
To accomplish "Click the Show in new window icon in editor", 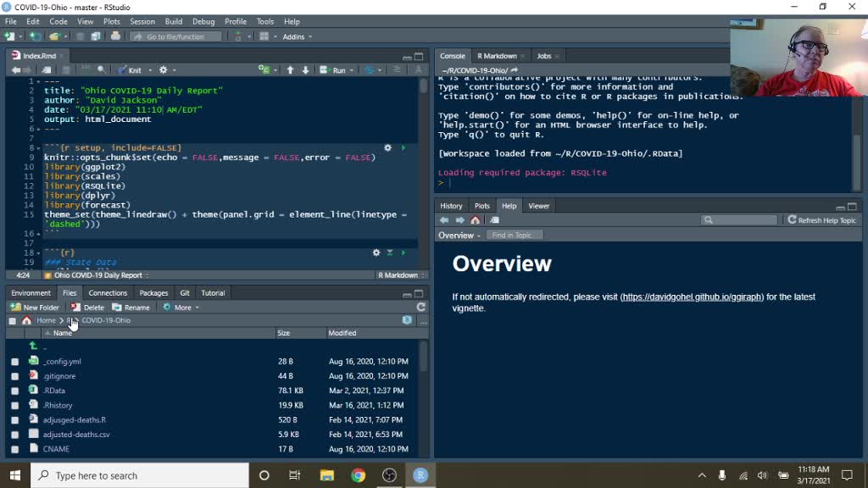I will (x=47, y=70).
